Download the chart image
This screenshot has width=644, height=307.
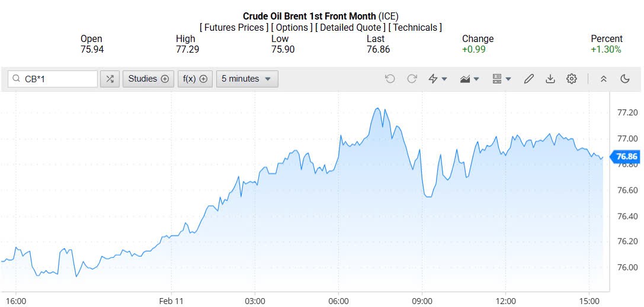(550, 79)
